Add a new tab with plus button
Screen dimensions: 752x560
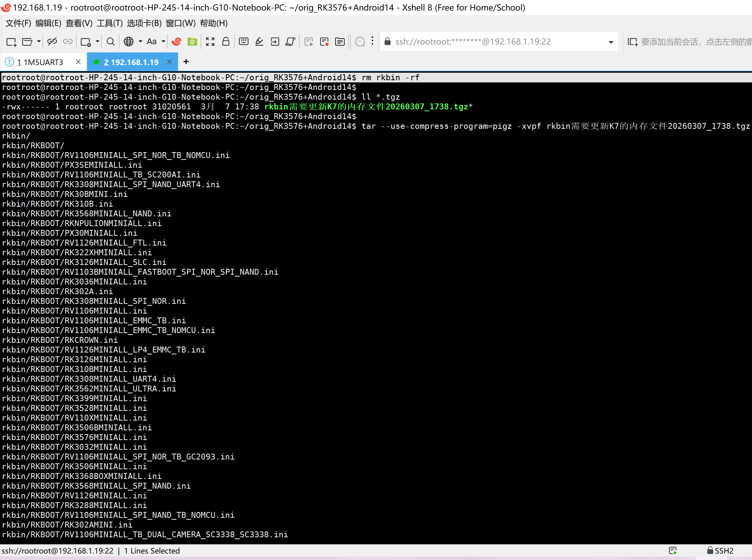click(x=186, y=62)
